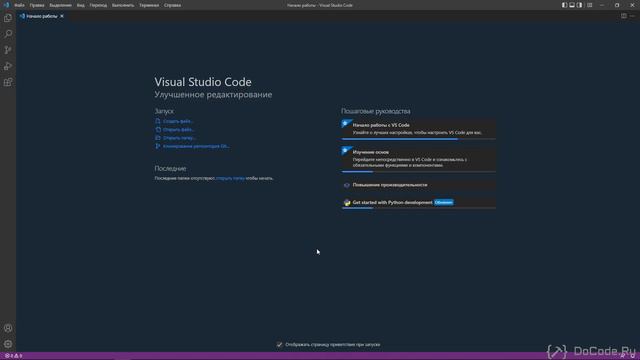Screen dimensions: 640x360
Task: Click the Запуск heading
Action: [164, 111]
